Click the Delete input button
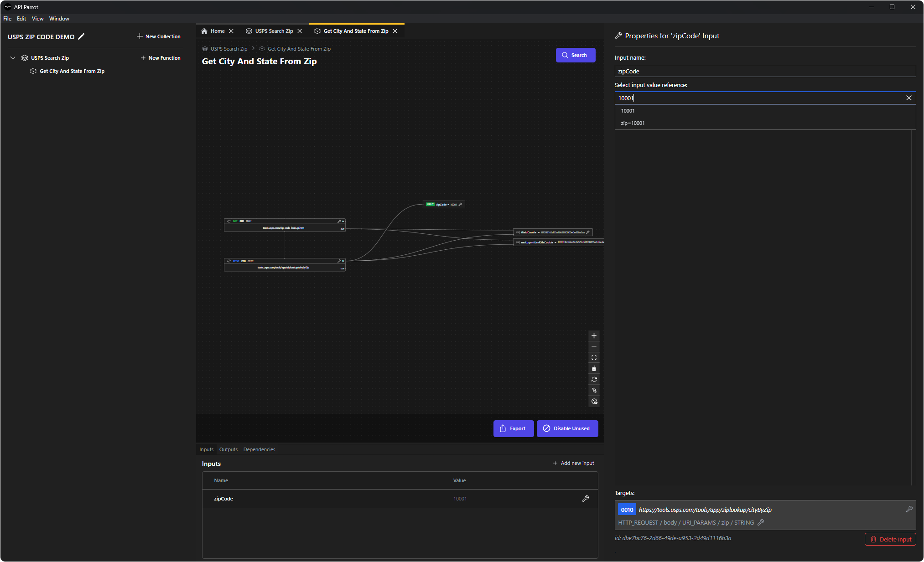 point(890,539)
